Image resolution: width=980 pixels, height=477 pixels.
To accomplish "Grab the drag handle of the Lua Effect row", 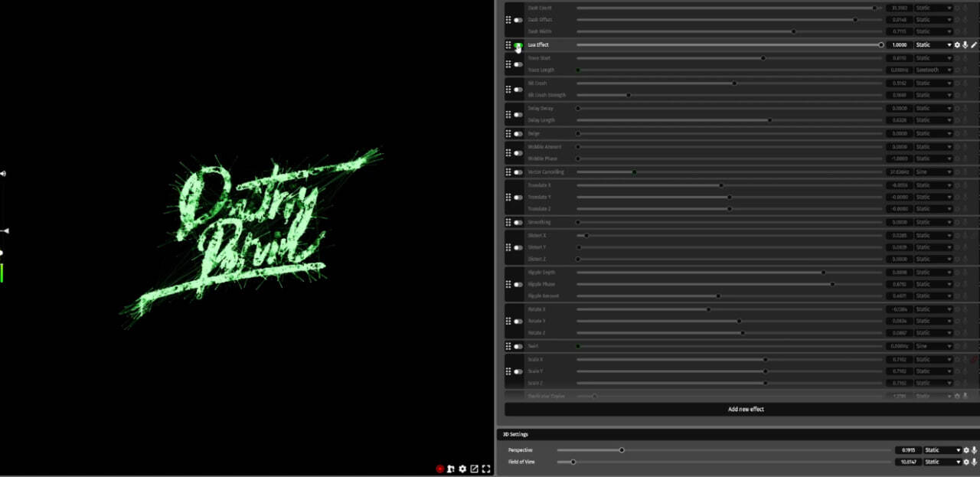I will tap(508, 45).
